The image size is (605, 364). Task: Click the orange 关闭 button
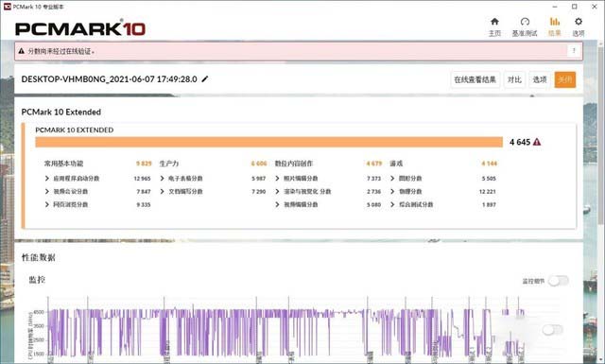pyautogui.click(x=565, y=79)
